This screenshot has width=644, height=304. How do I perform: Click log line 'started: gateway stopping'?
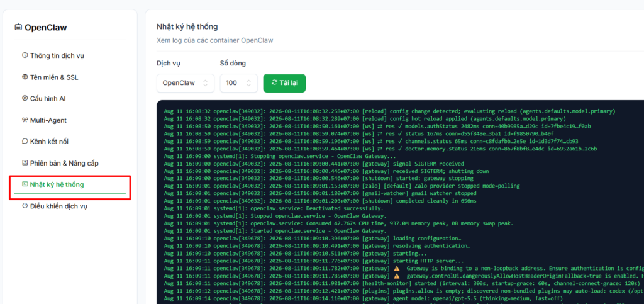click(x=319, y=178)
